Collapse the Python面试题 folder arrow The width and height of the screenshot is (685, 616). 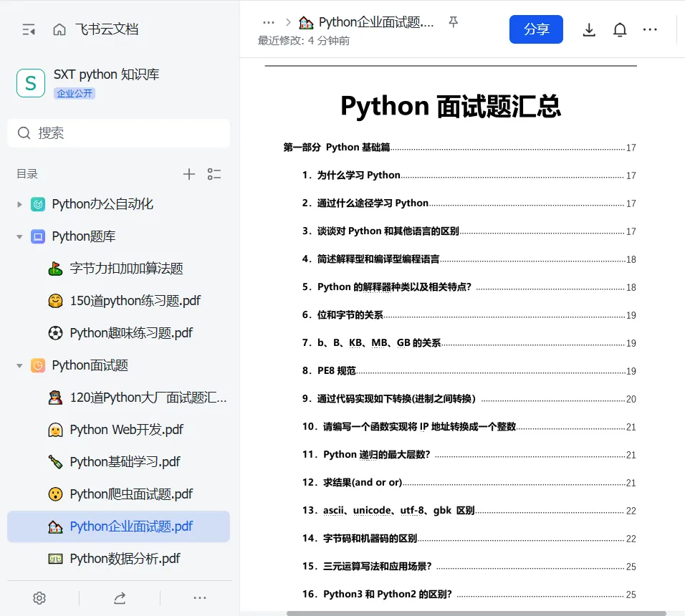[x=19, y=366]
